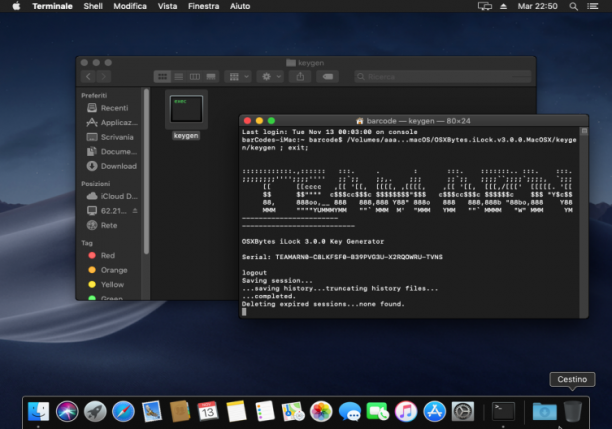Open the Cestino trash in Dock
The height and width of the screenshot is (429, 612).
pyautogui.click(x=573, y=411)
